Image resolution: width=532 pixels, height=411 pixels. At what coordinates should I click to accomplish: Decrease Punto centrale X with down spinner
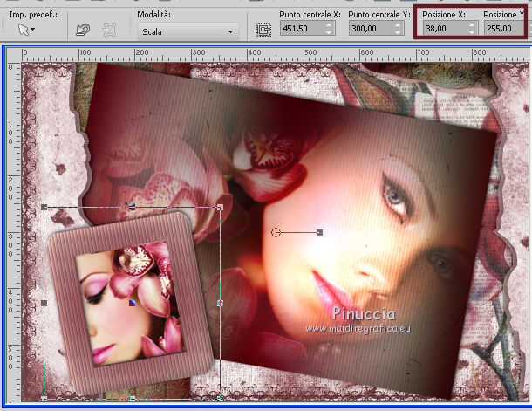329,32
